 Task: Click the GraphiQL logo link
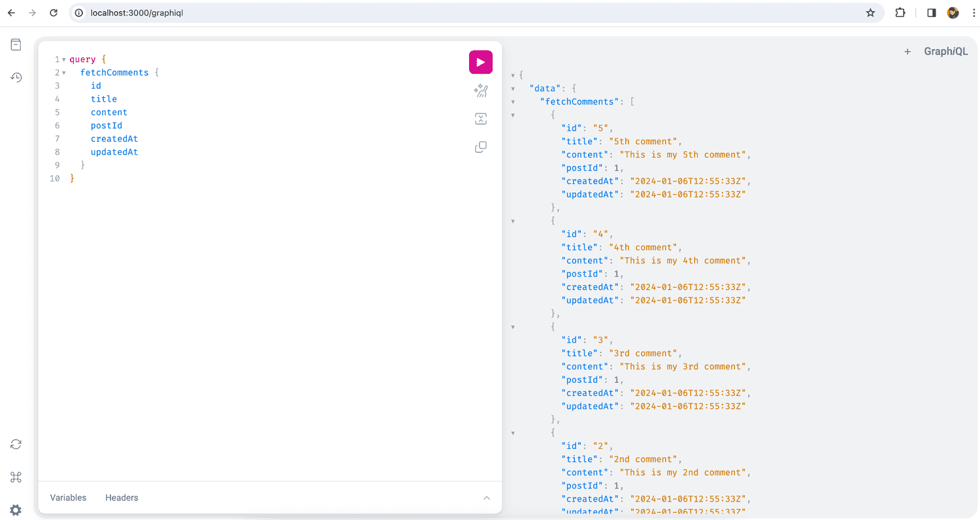pyautogui.click(x=945, y=51)
